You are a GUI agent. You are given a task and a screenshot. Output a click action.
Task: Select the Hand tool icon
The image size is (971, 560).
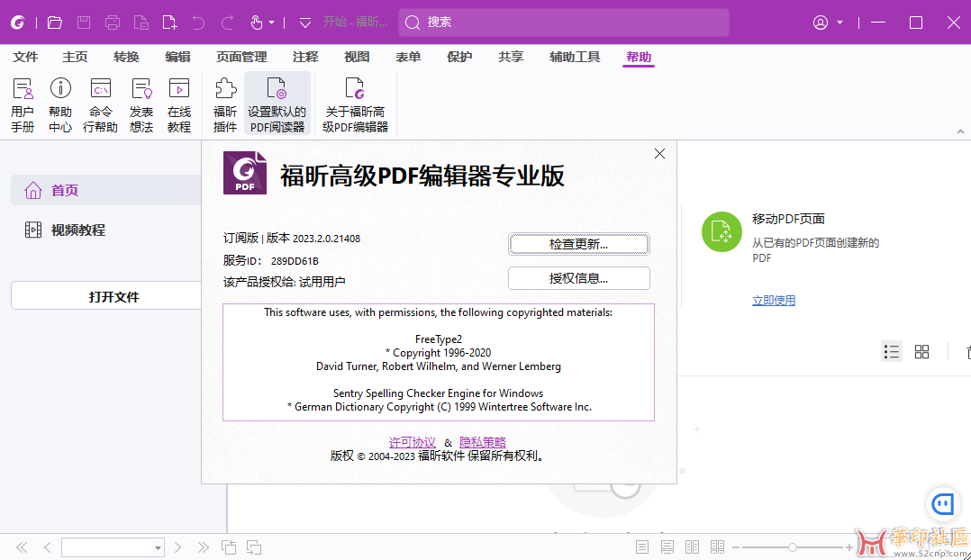click(x=257, y=23)
